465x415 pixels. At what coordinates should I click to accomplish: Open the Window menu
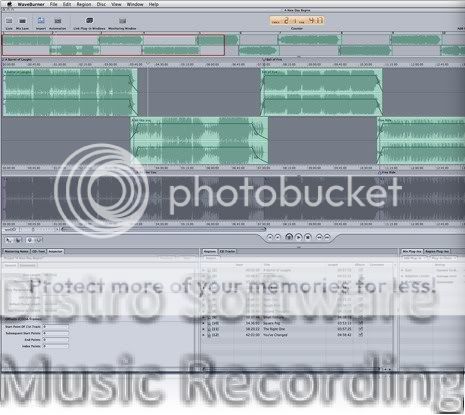(135, 4)
